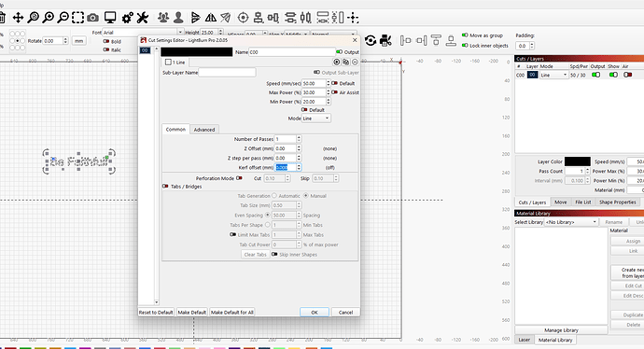The image size is (644, 349).
Task: Click the Cancel button
Action: pyautogui.click(x=345, y=313)
